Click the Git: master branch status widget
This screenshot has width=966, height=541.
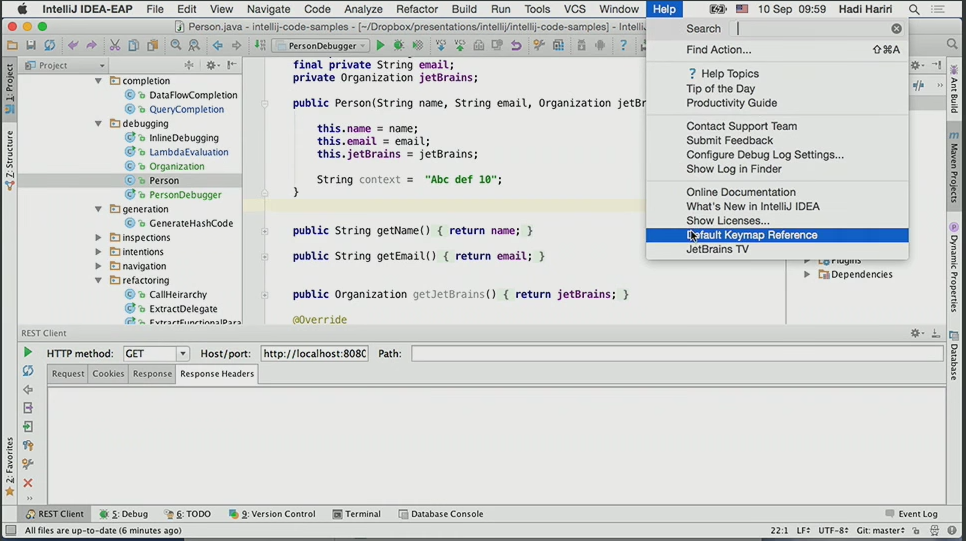(880, 531)
